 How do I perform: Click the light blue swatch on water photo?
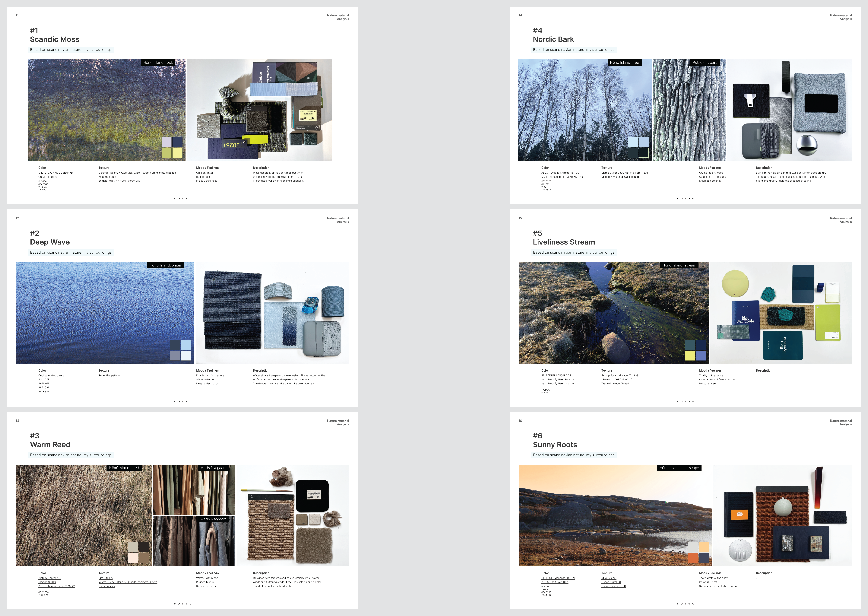[x=186, y=344]
